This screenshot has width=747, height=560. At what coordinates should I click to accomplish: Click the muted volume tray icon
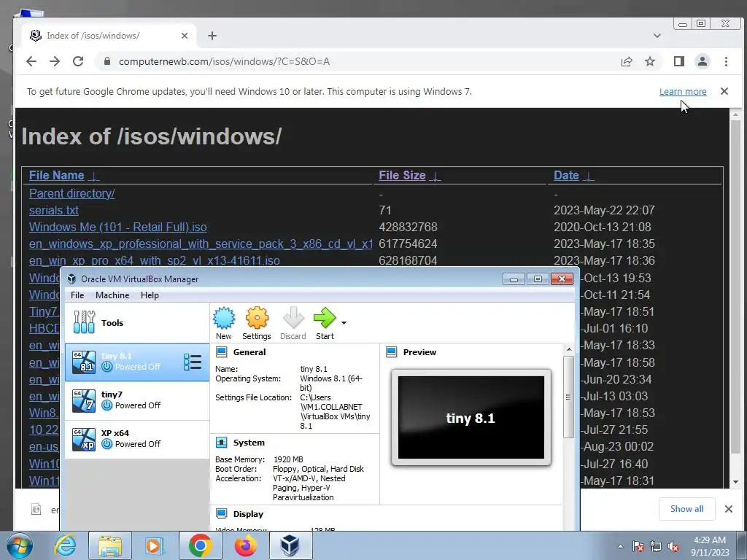click(673, 546)
